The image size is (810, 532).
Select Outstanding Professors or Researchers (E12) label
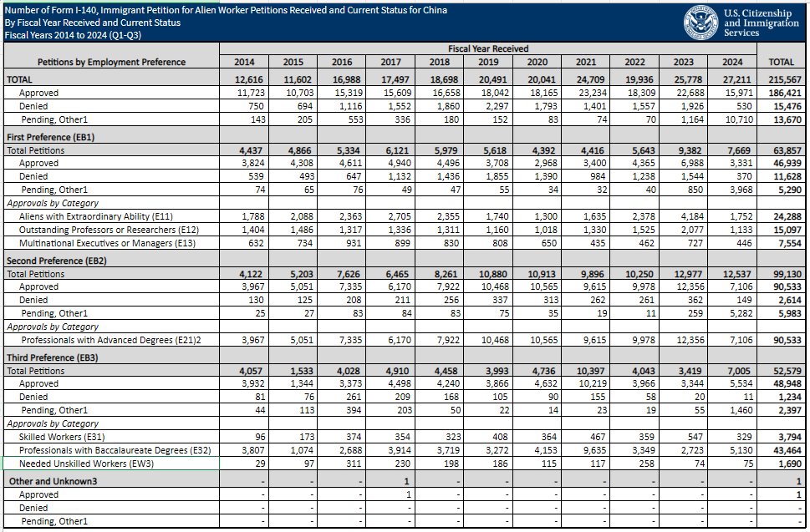(x=109, y=230)
